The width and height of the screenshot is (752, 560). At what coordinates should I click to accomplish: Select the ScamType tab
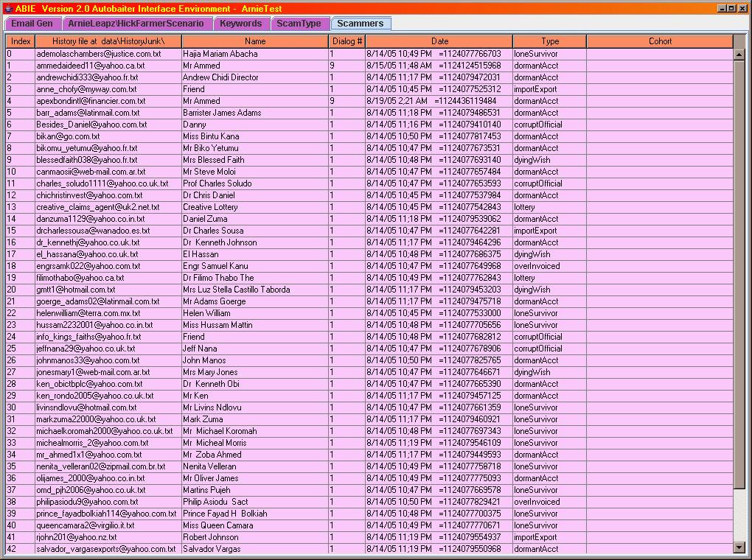click(299, 24)
